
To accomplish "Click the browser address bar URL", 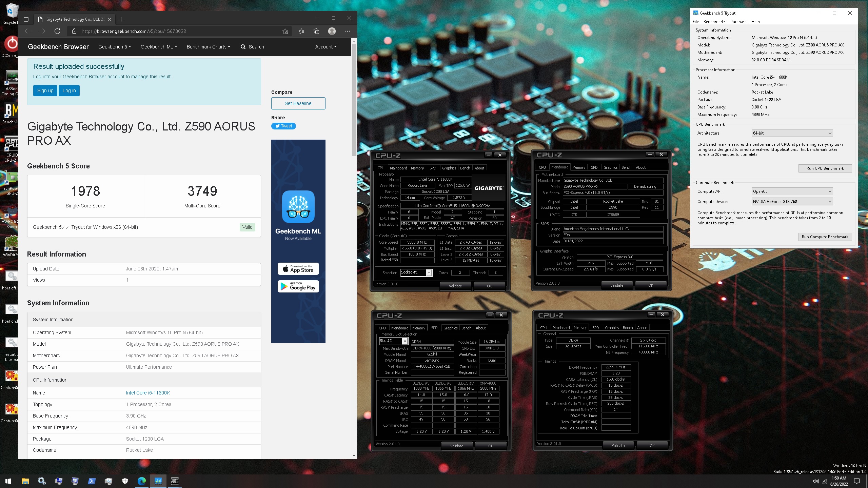I will 134,31.
